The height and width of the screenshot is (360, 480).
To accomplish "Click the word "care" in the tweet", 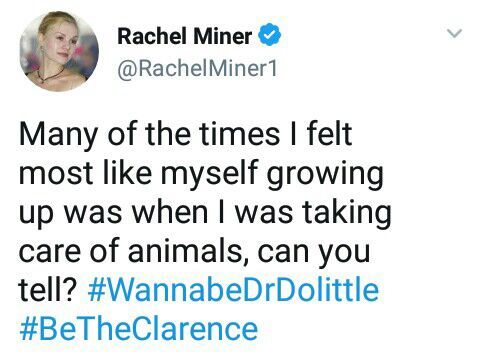I will tap(50, 252).
